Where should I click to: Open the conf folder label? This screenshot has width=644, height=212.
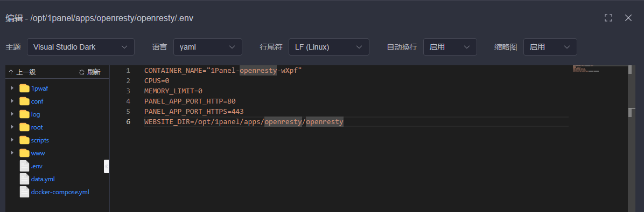pyautogui.click(x=37, y=101)
